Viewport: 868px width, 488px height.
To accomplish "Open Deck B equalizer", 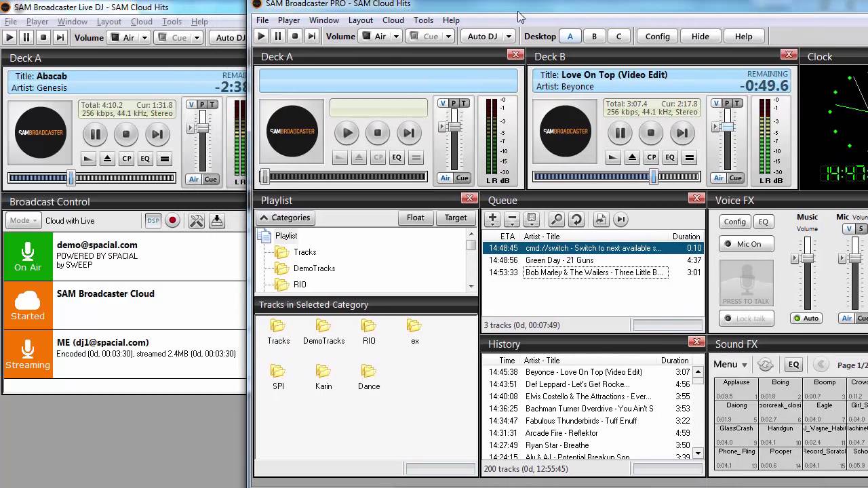I will pos(670,158).
